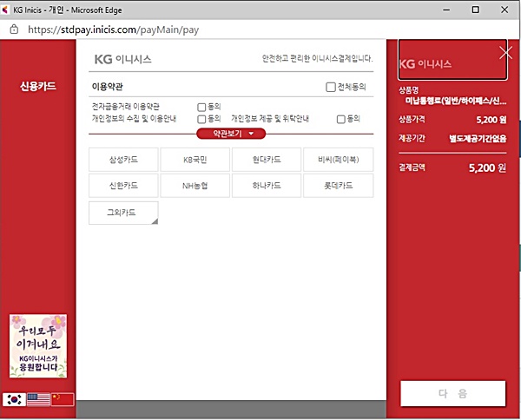Choose 현대카드 payment option
This screenshot has width=521, height=420.
pos(267,160)
